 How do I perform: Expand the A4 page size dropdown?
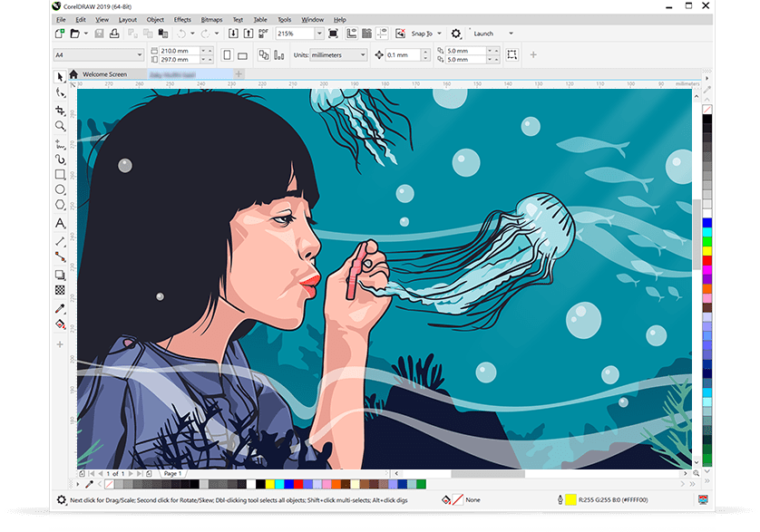pyautogui.click(x=139, y=54)
